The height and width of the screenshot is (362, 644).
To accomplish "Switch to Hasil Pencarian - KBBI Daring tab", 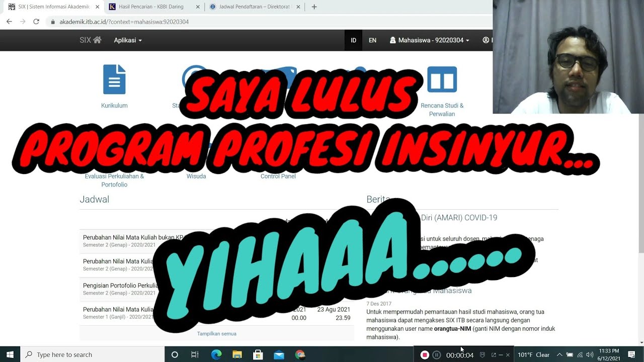I will (x=154, y=7).
